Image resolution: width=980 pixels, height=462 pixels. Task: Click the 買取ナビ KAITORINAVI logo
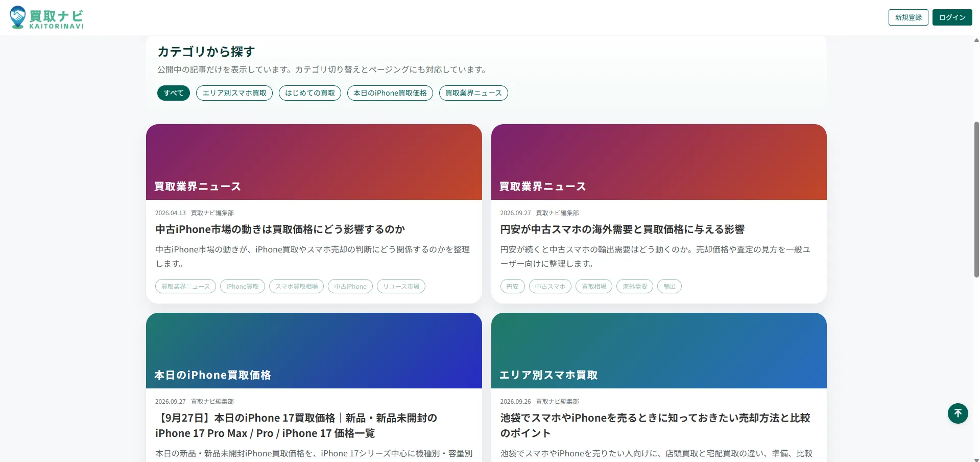(46, 18)
